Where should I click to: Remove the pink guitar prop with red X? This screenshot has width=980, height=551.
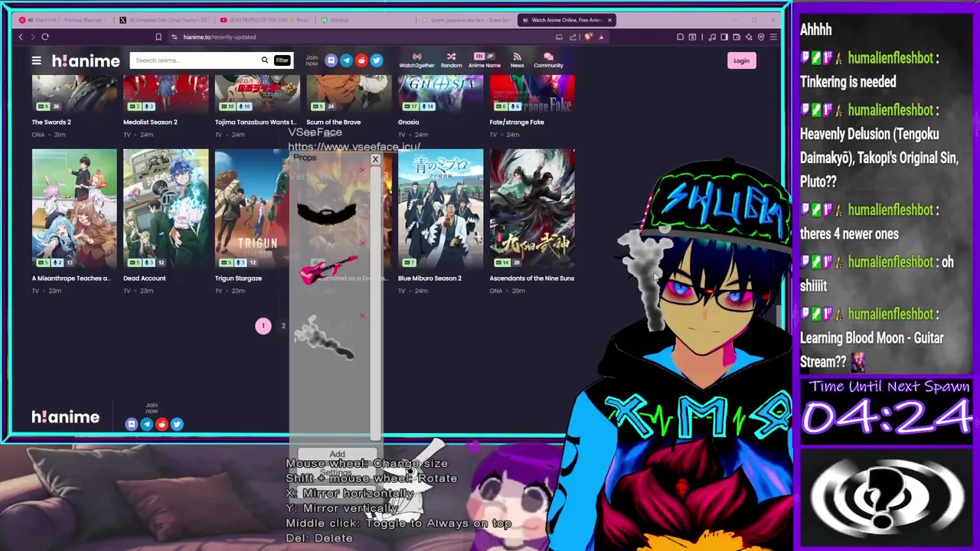[362, 243]
